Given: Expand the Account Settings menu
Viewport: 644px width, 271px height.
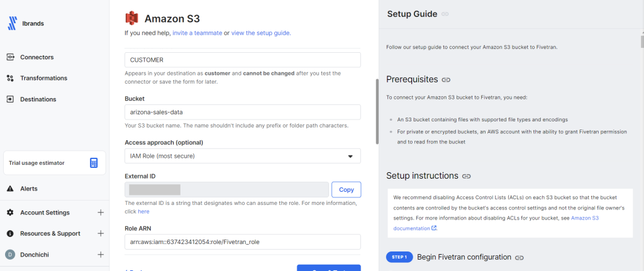Looking at the screenshot, I should [x=101, y=213].
